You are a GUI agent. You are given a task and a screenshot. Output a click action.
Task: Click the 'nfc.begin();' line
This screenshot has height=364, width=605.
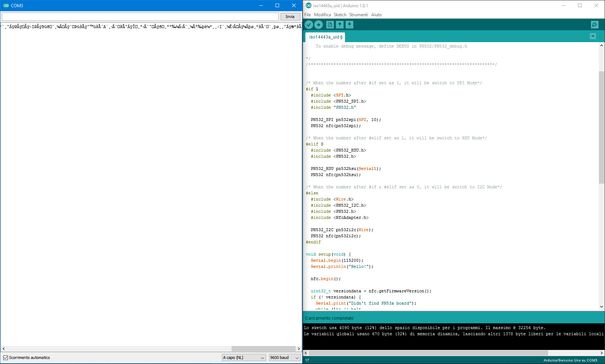tap(326, 279)
